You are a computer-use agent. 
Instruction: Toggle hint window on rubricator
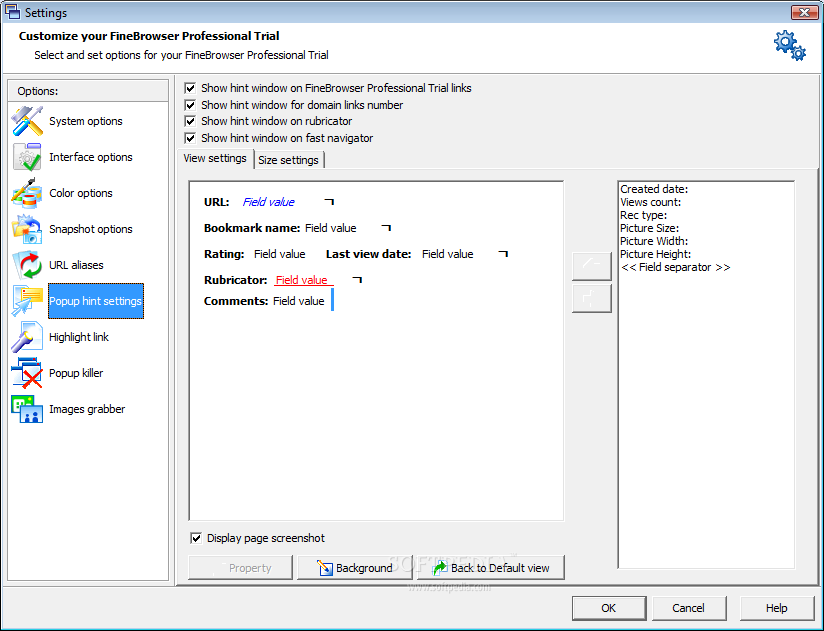(190, 121)
